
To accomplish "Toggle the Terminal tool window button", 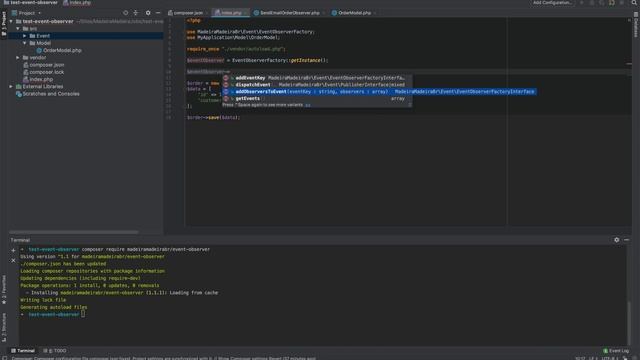I will 22,351.
